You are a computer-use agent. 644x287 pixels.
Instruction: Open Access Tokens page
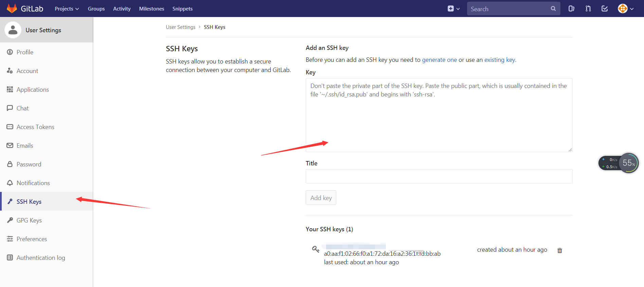pos(47,127)
